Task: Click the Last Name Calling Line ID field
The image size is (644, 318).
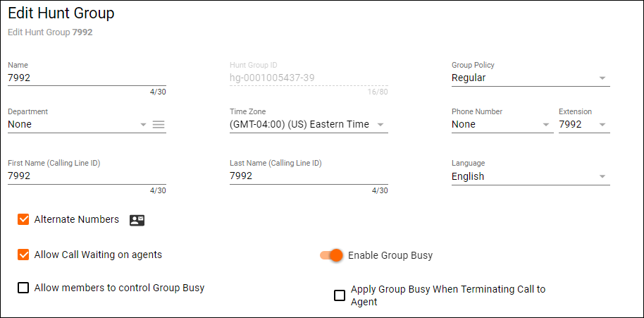Action: (x=308, y=177)
